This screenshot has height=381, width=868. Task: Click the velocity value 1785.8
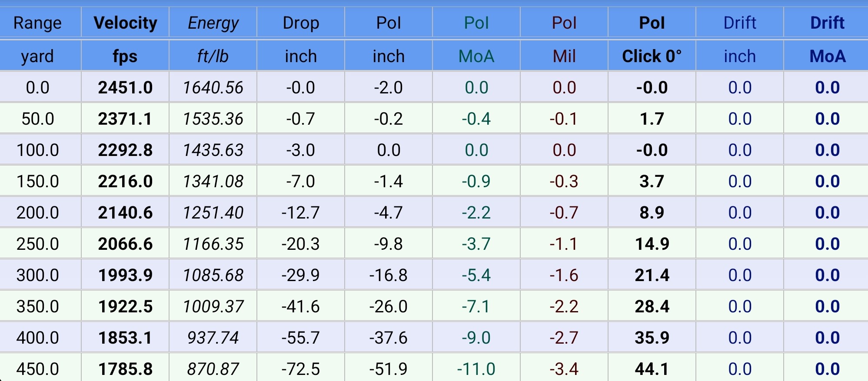pos(125,369)
